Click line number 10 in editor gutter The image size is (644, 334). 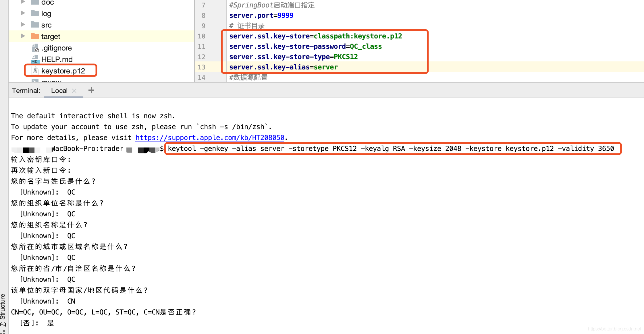[201, 36]
